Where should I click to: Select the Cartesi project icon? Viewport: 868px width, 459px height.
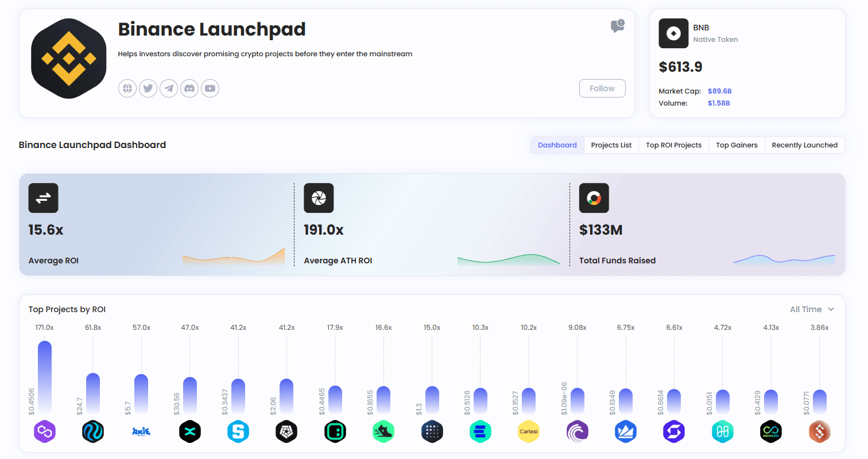click(528, 431)
